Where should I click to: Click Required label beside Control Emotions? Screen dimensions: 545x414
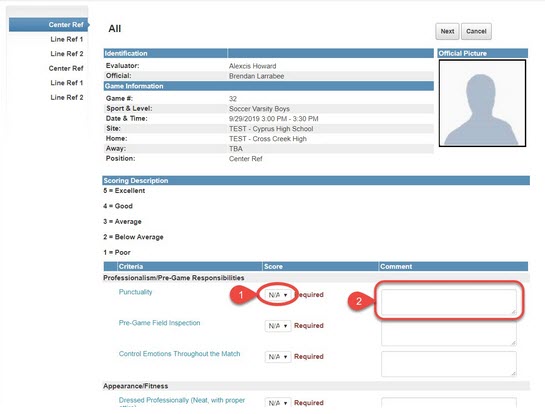(x=309, y=357)
